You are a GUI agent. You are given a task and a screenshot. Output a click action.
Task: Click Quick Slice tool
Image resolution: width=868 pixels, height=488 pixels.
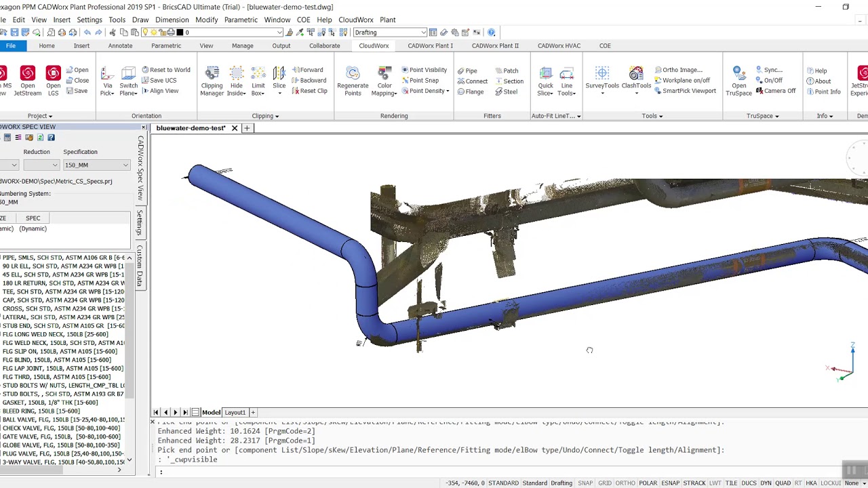click(545, 80)
